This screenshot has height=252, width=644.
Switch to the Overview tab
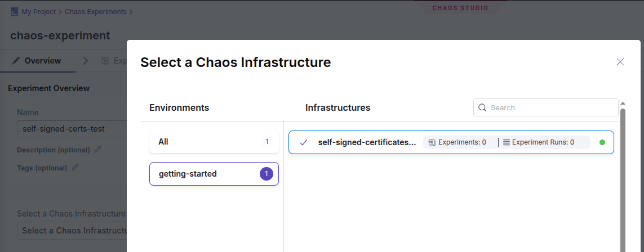click(42, 61)
